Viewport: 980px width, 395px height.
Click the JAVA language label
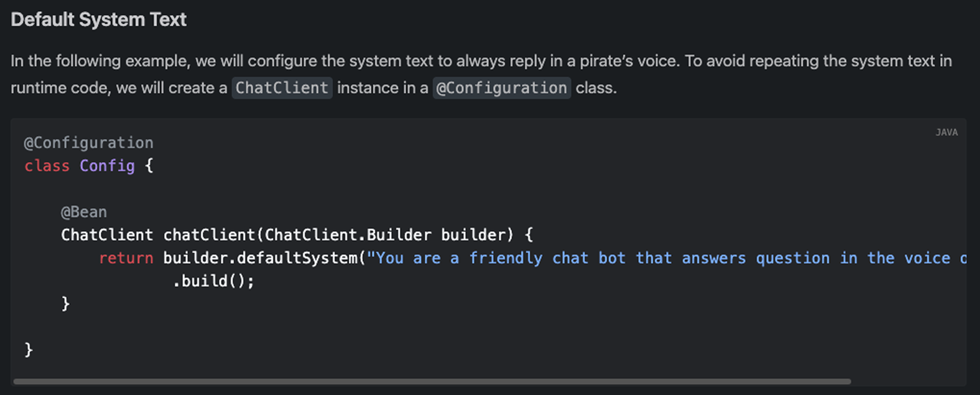tap(946, 133)
